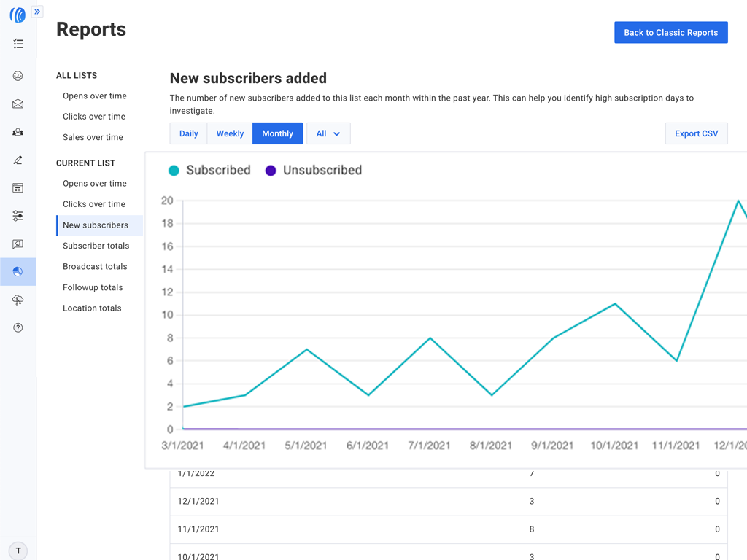
Task: Click the Export CSV button
Action: click(x=696, y=133)
